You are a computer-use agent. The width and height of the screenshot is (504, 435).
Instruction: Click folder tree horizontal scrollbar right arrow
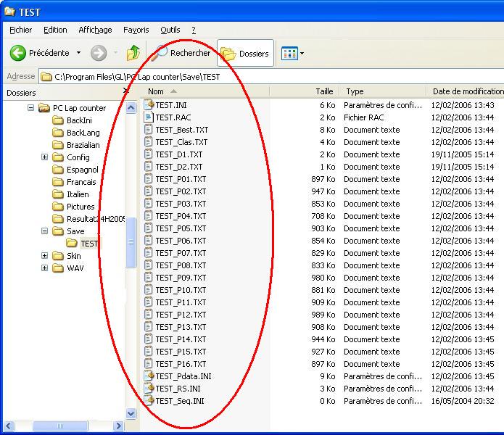(118, 426)
